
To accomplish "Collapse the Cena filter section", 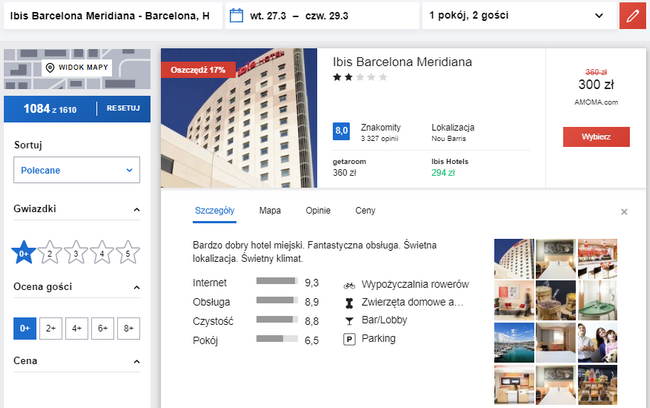I will tap(136, 362).
